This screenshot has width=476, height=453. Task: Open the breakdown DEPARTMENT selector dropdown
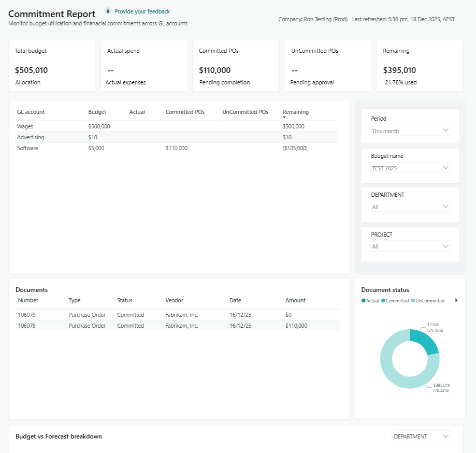click(421, 436)
